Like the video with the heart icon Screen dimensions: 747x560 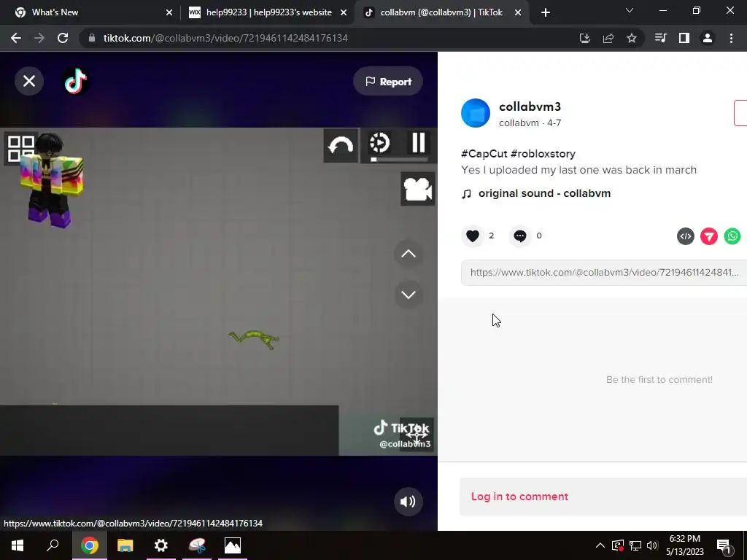click(x=473, y=236)
